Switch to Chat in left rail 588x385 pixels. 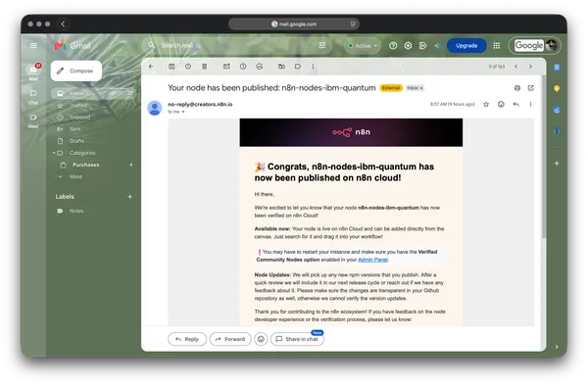tap(33, 96)
